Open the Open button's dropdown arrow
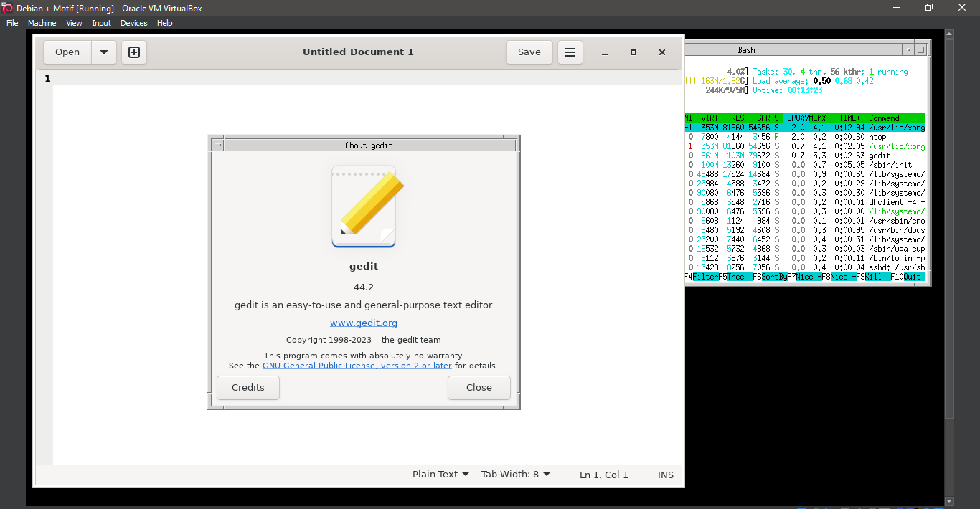980x509 pixels. click(x=103, y=52)
